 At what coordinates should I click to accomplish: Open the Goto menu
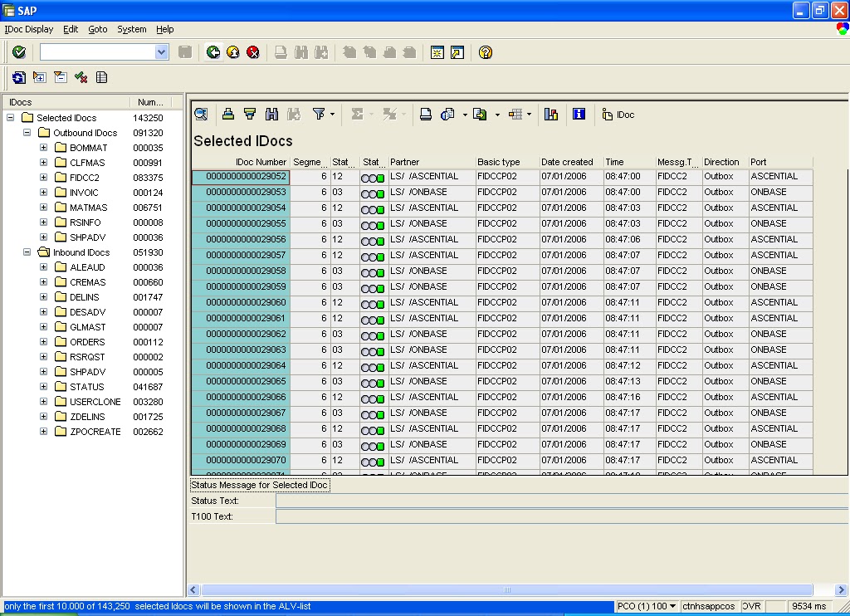[98, 29]
